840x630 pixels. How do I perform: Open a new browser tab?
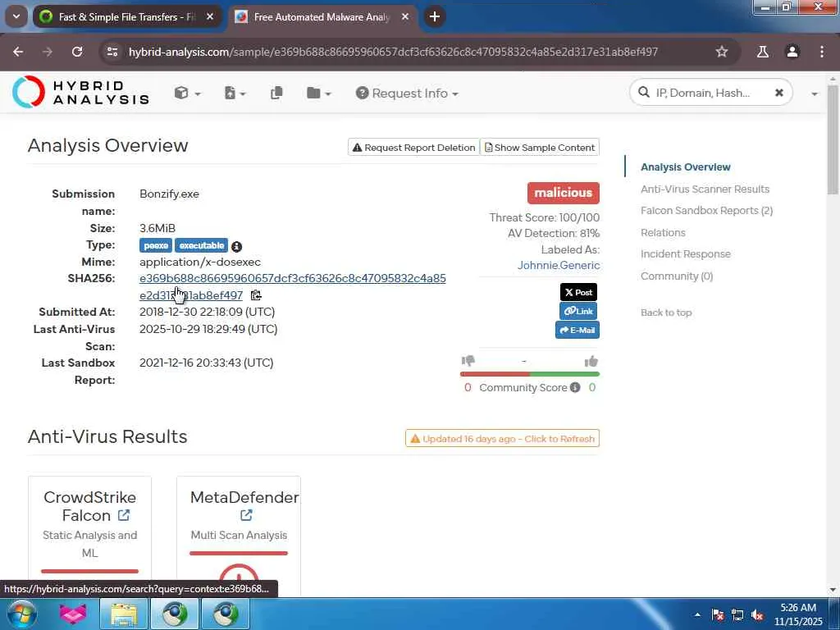click(435, 17)
